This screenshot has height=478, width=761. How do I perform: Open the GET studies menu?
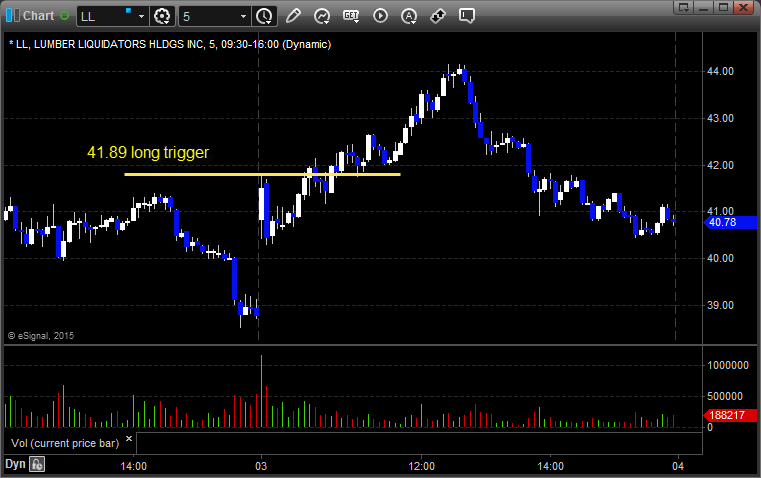351,16
